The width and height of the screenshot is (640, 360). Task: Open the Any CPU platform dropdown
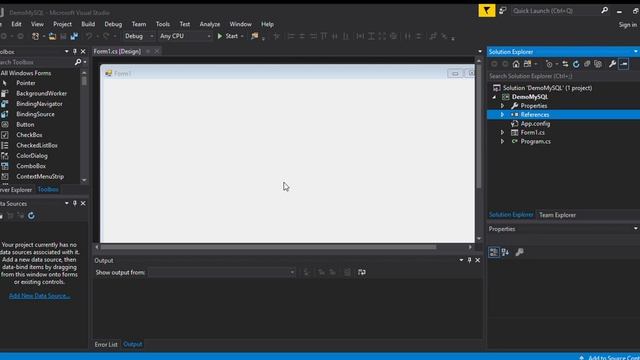coord(185,36)
